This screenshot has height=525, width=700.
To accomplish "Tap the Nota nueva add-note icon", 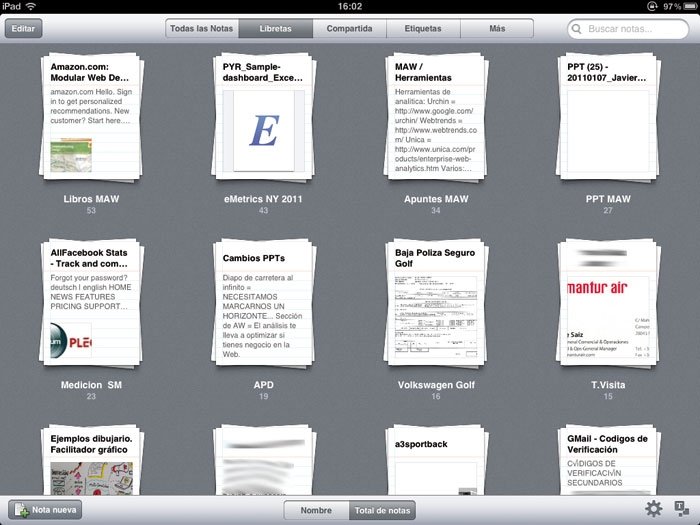I will tap(21, 510).
